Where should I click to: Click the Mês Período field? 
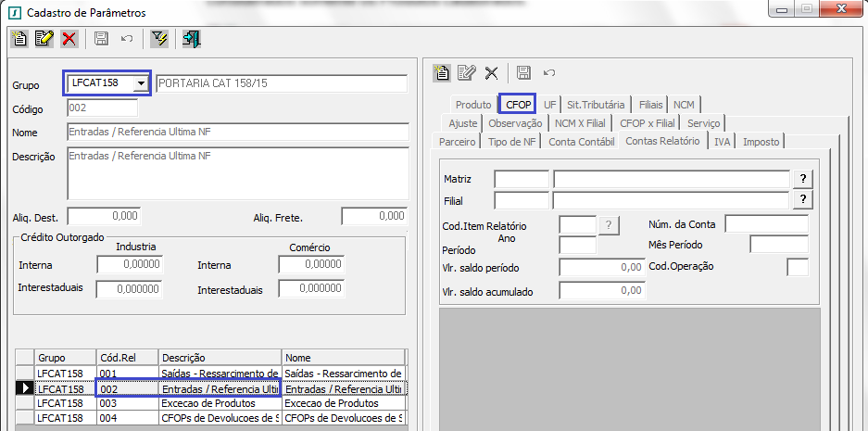click(x=779, y=244)
